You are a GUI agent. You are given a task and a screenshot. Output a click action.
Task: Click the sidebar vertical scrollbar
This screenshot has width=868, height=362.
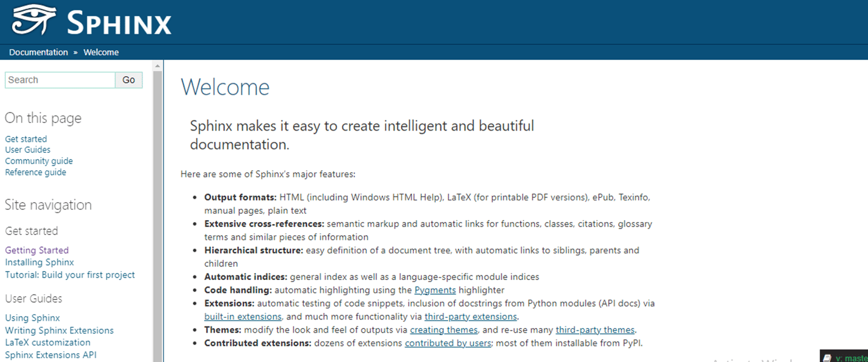158,210
